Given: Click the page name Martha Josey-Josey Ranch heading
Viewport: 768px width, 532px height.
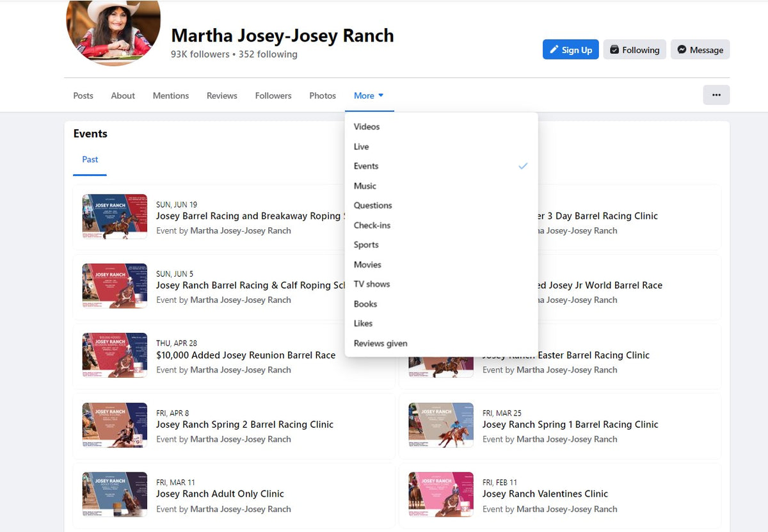Looking at the screenshot, I should pos(282,35).
